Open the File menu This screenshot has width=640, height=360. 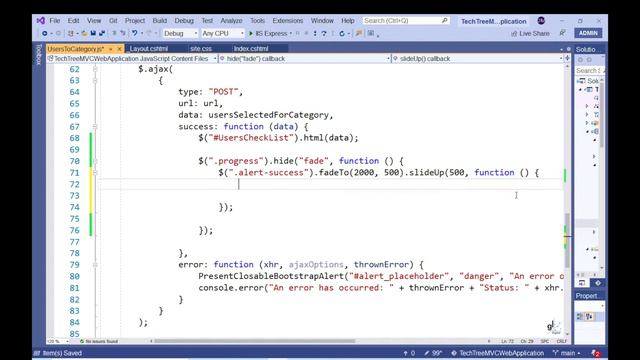click(x=55, y=20)
